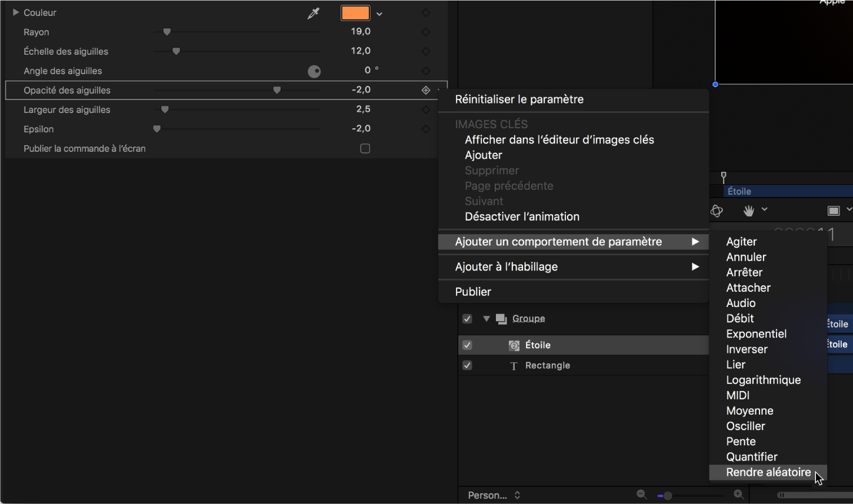This screenshot has height=504, width=853.
Task: Click the orange Couleur swatch
Action: tap(355, 13)
